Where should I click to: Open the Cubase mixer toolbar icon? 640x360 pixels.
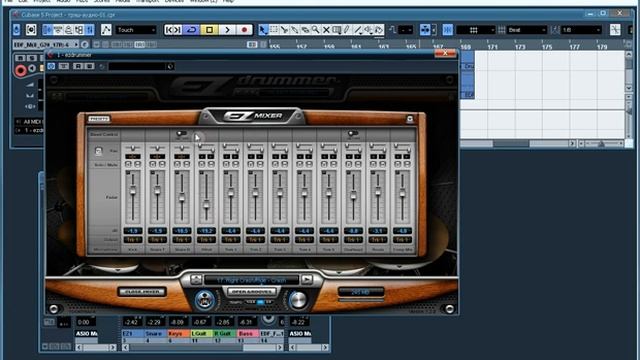[90, 30]
